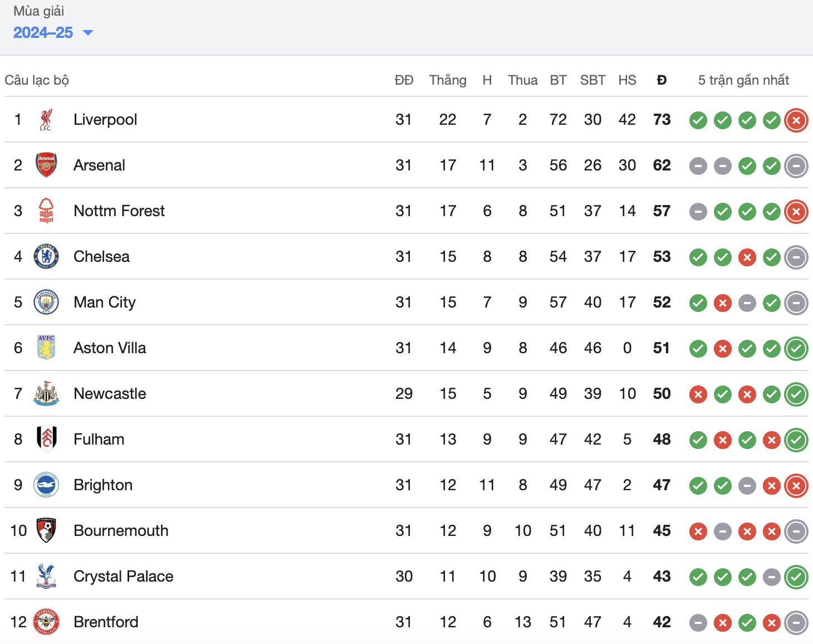Viewport: 813px width, 644px height.
Task: Click the Liverpool club crest
Action: (x=46, y=120)
